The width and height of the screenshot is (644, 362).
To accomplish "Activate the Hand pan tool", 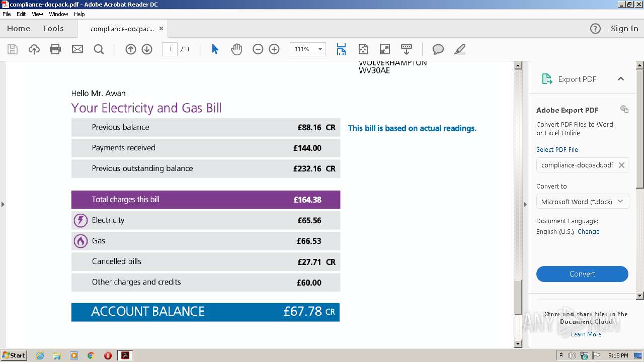I will [236, 49].
